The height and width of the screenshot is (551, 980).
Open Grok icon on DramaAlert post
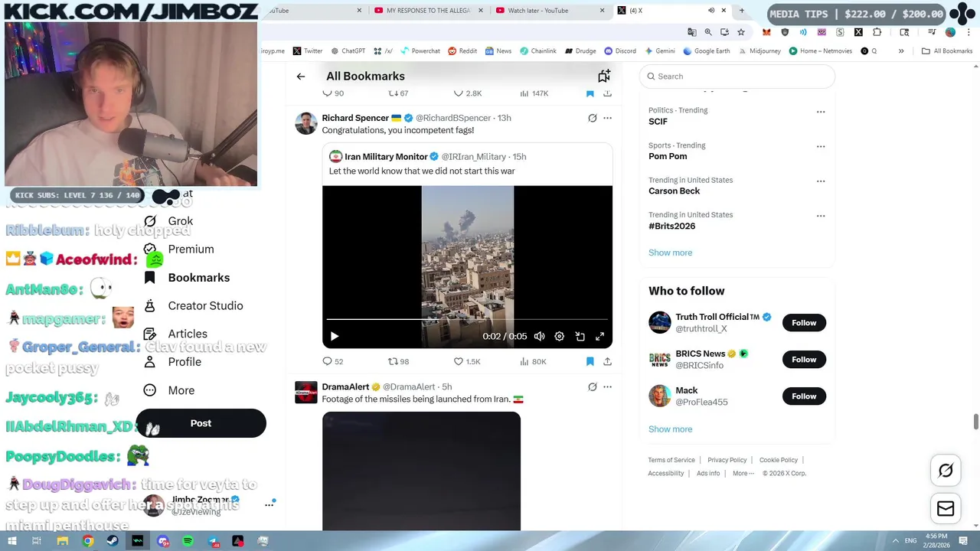coord(592,386)
